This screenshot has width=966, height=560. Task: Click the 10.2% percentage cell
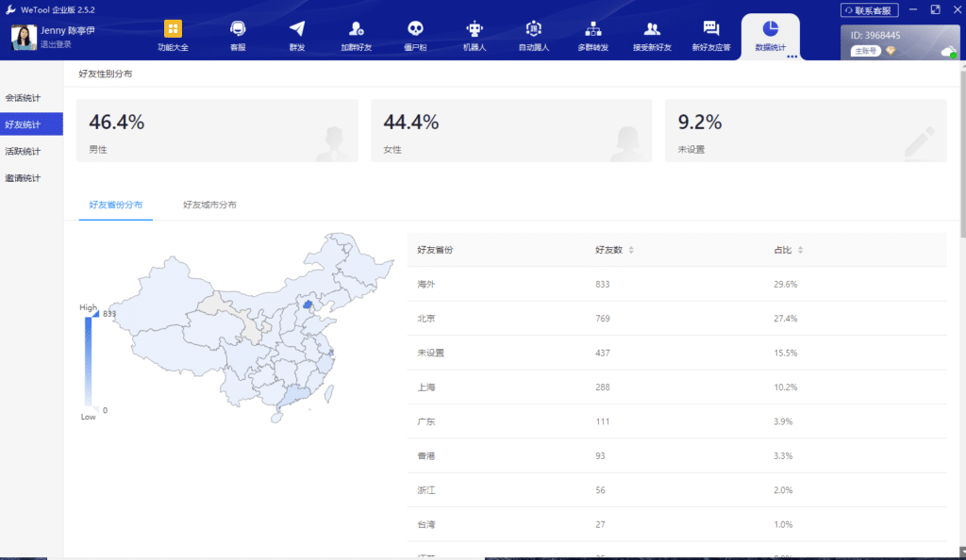[x=786, y=387]
